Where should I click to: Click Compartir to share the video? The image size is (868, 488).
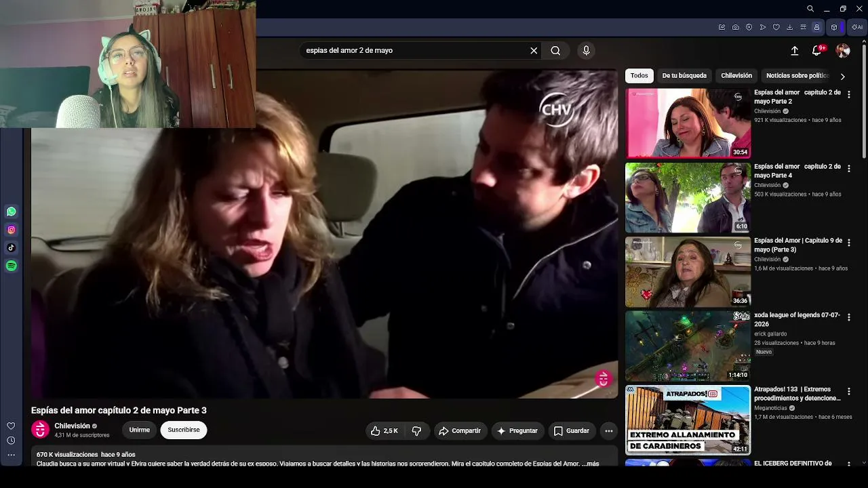tap(460, 430)
